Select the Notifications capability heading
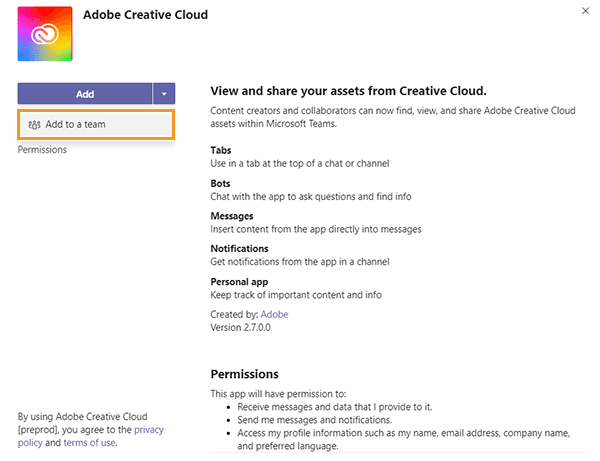 (x=240, y=249)
